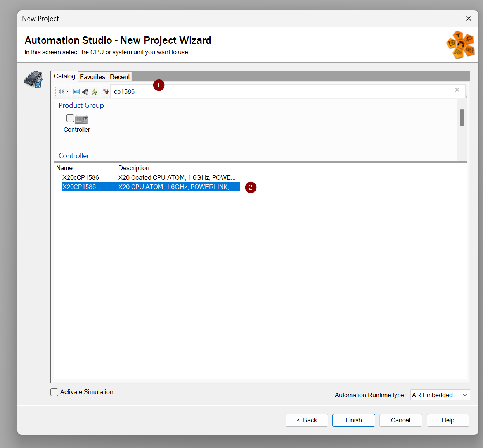The width and height of the screenshot is (483, 448).
Task: Select the X20cCP1586 row
Action: click(x=151, y=177)
